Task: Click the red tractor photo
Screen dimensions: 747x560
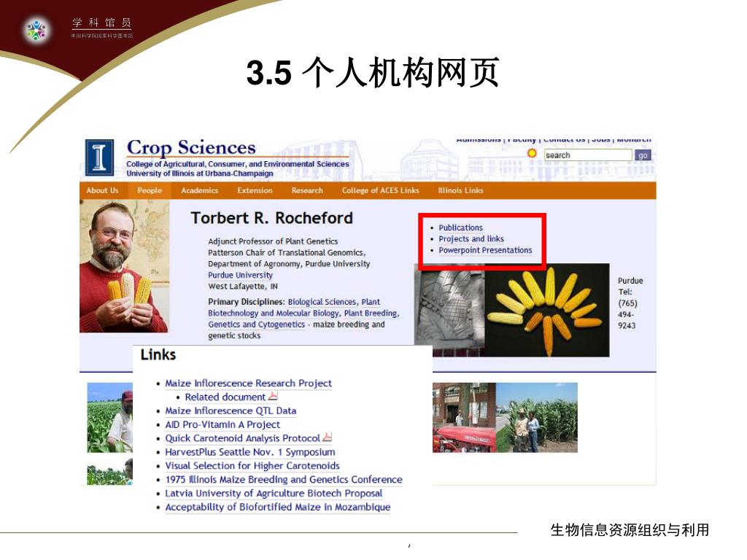Action: 464,418
